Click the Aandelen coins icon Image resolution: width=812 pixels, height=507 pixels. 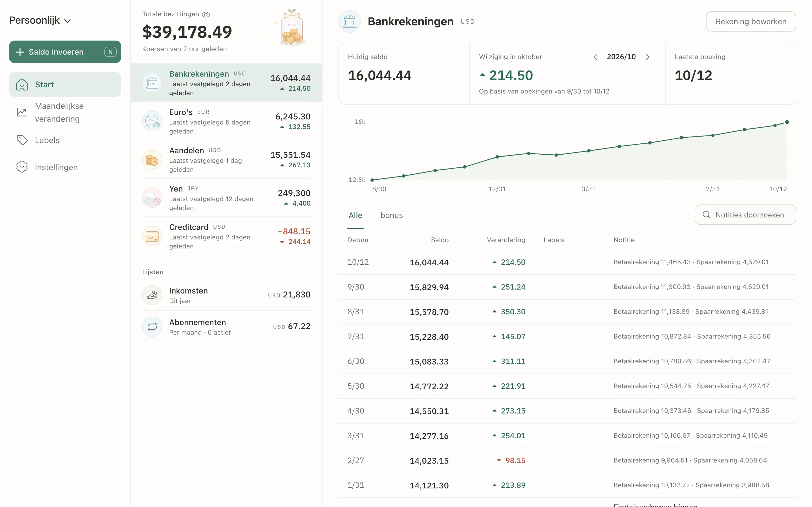(x=152, y=159)
